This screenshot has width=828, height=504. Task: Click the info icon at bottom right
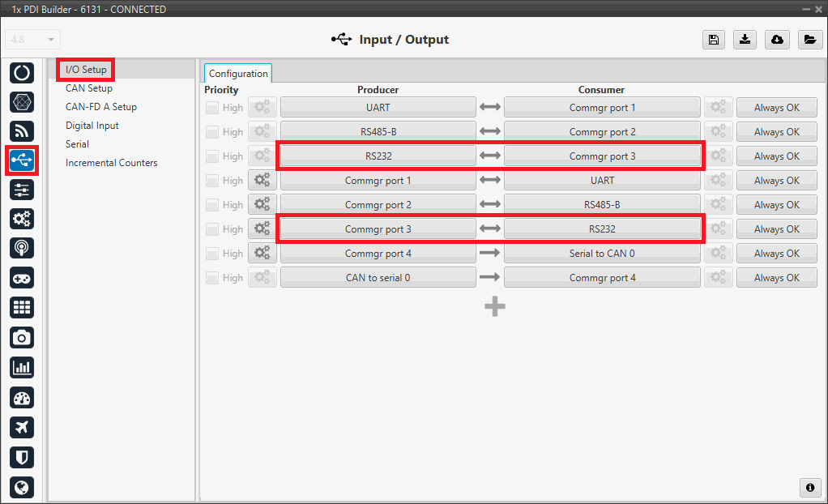(809, 487)
